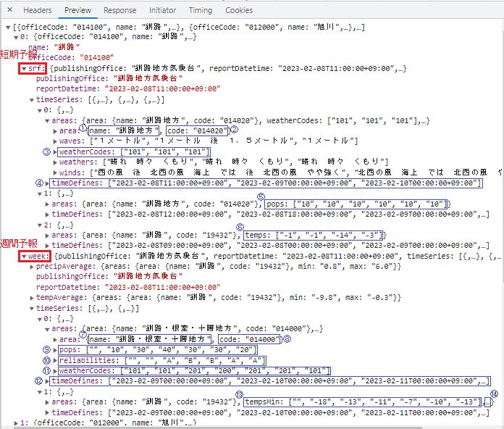Collapse item 0 with officeCode 014100
Screen dimensions: 504x429
[16, 37]
